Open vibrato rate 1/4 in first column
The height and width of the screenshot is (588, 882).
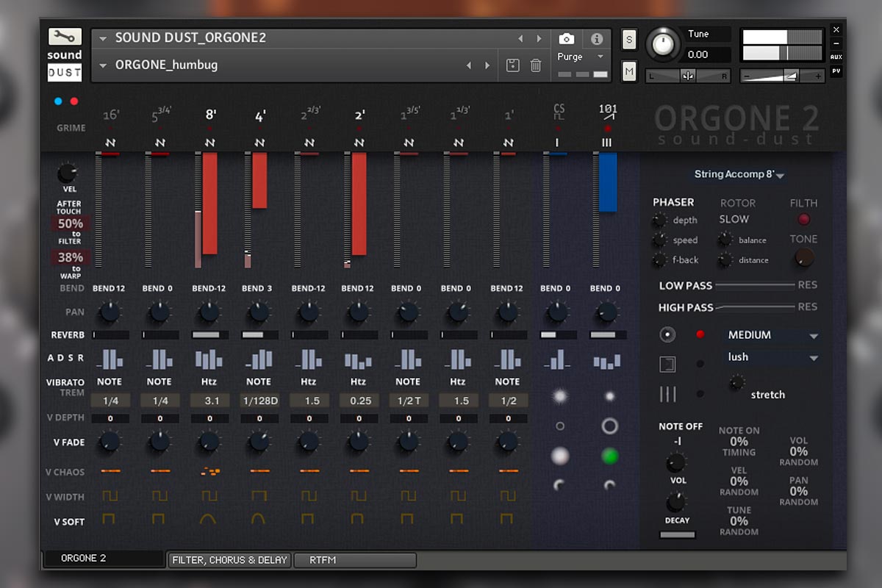pos(110,401)
